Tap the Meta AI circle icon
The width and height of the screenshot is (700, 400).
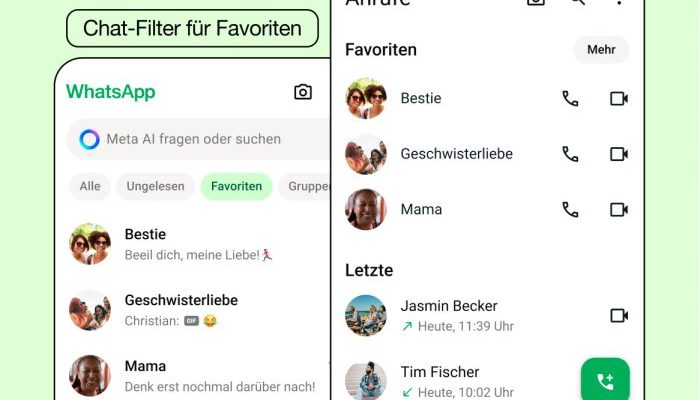(89, 139)
